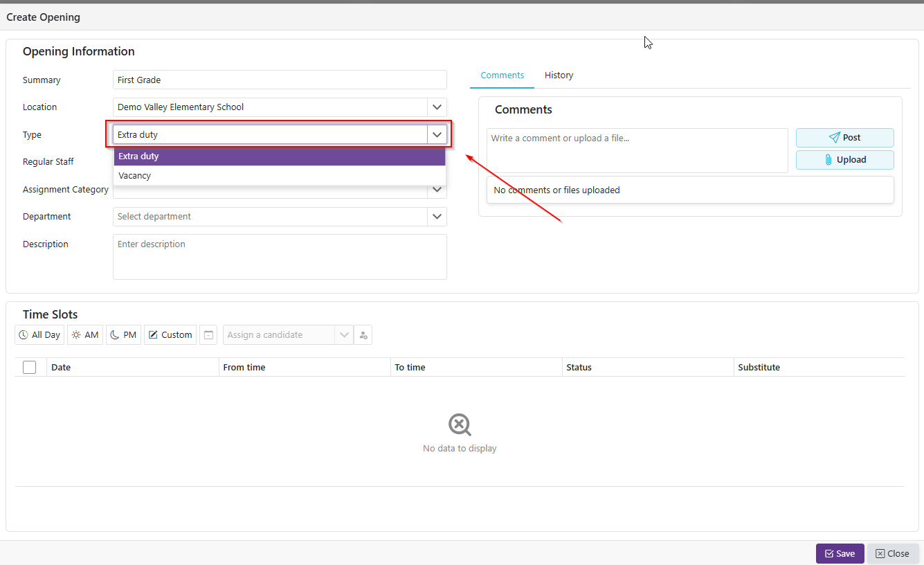This screenshot has height=565, width=924.
Task: Close the Create Opening dialog
Action: [892, 554]
